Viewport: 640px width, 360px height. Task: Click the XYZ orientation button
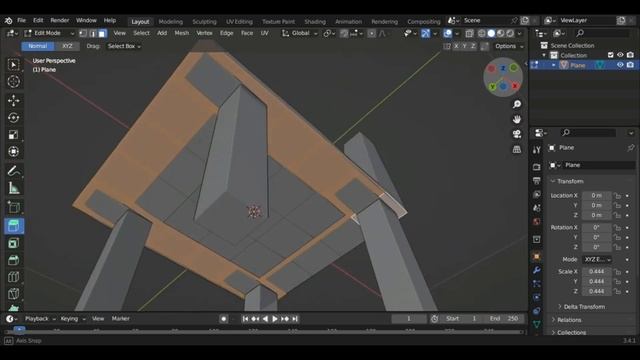coord(67,46)
